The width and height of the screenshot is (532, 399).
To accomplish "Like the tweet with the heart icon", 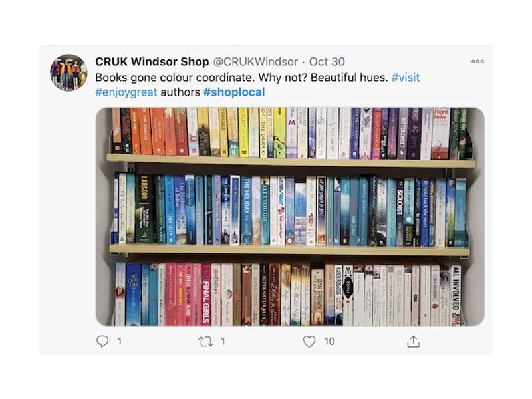I will 309,342.
